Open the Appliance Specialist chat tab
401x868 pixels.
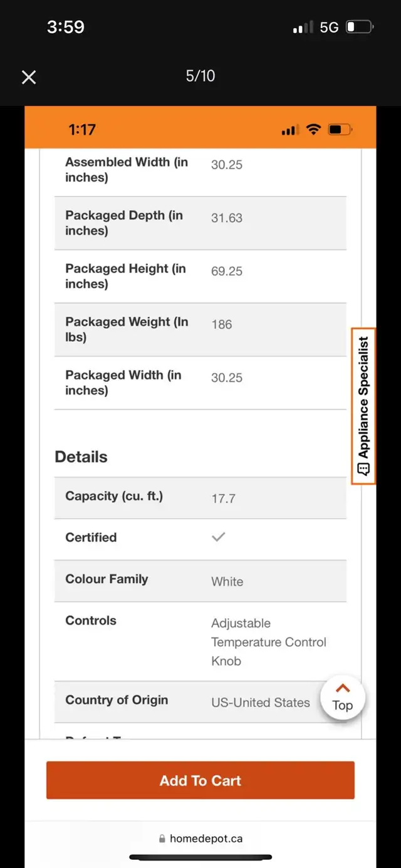pos(363,406)
